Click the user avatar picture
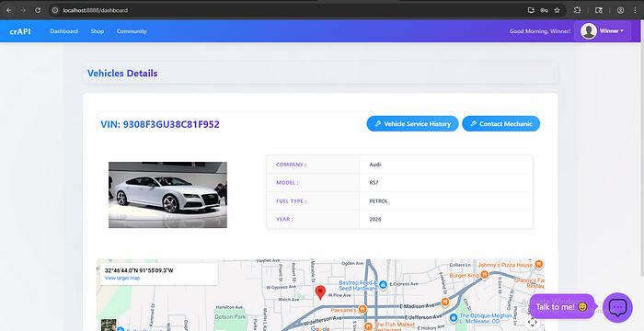The image size is (644, 331). coord(589,31)
